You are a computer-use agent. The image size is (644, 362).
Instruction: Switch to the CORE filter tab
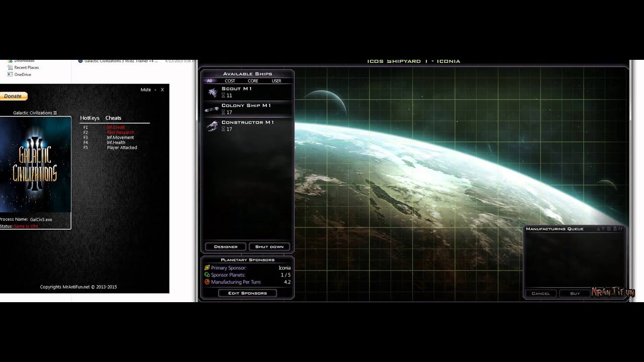click(x=253, y=81)
